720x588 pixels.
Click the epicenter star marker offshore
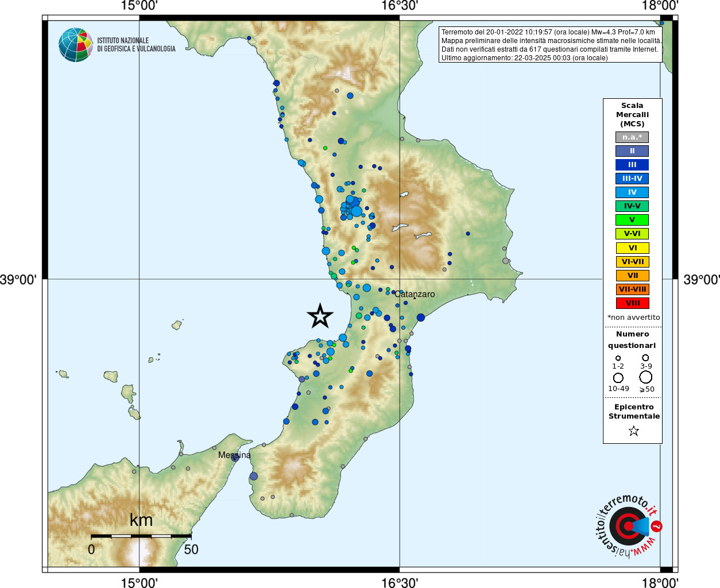pos(320,316)
